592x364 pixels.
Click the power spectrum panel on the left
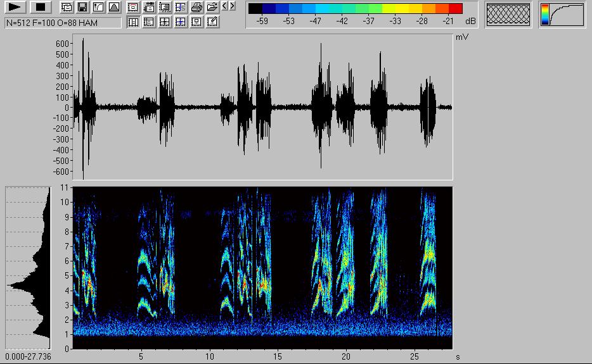click(29, 267)
